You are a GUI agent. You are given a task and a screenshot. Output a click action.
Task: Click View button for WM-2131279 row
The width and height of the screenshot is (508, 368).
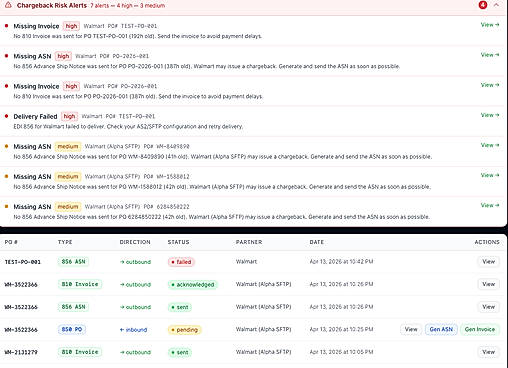[488, 352]
